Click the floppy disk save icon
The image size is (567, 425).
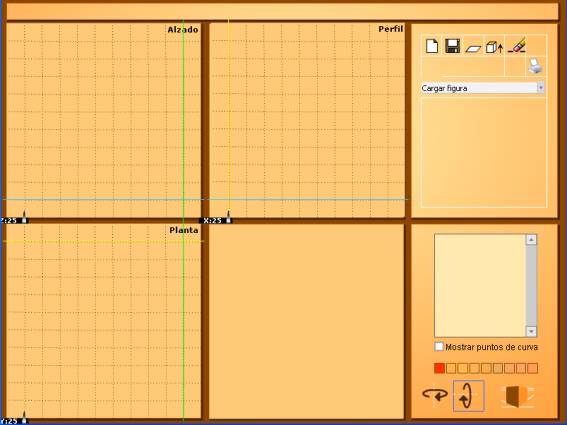coord(452,46)
